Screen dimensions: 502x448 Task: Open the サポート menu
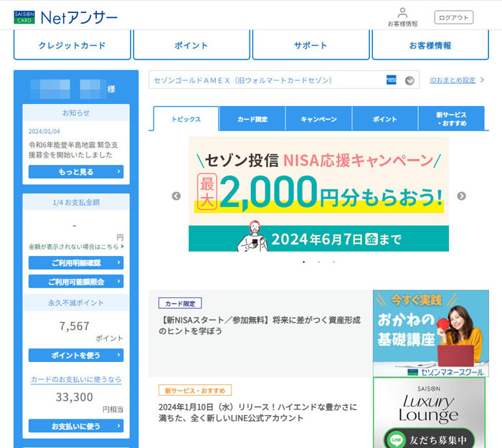click(x=311, y=45)
